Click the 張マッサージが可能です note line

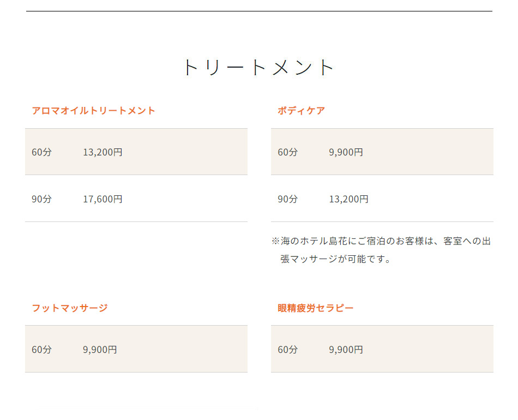[335, 259]
